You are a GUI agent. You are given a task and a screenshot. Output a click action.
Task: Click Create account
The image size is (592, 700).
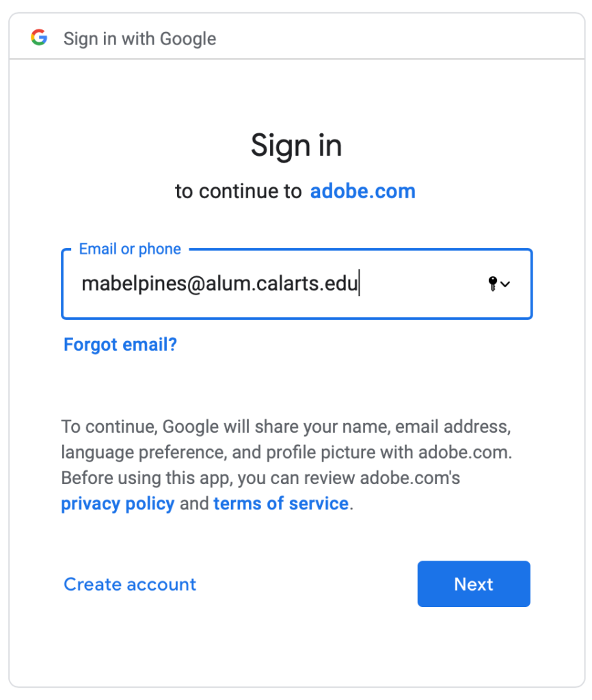(x=130, y=584)
